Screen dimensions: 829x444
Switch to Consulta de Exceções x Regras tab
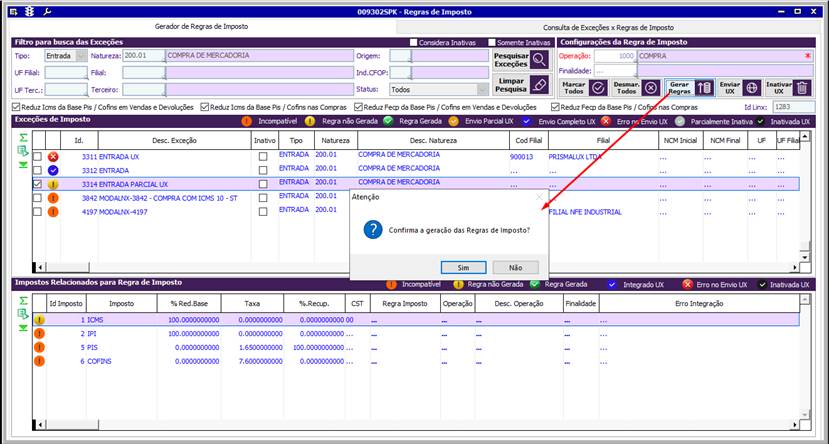pos(608,27)
